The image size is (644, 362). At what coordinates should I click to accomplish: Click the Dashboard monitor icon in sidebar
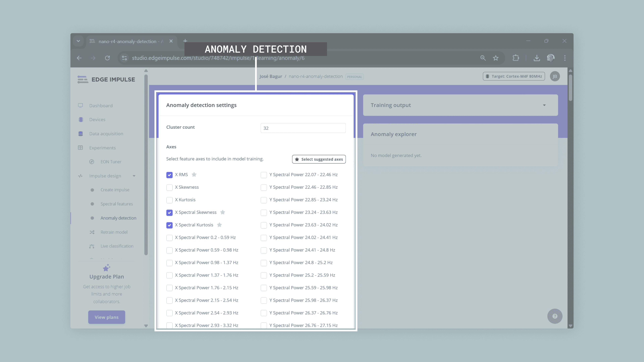pyautogui.click(x=80, y=105)
